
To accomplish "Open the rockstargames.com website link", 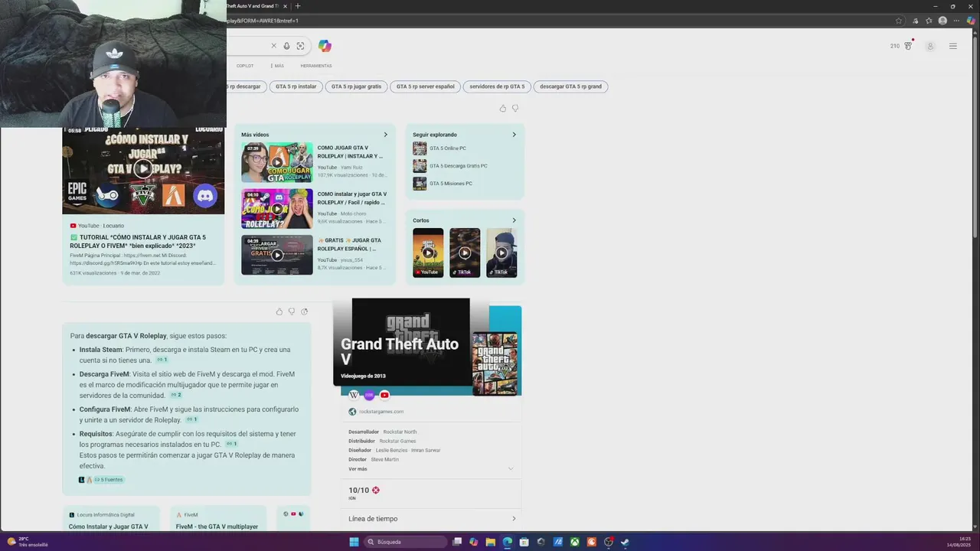I will [381, 412].
